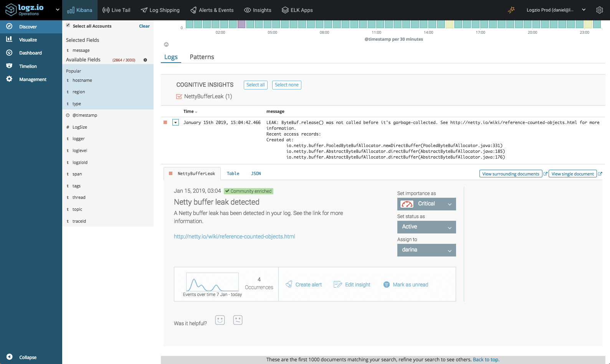Image resolution: width=610 pixels, height=364 pixels.
Task: Expand the Logzio Prod account dropdown
Action: point(556,10)
